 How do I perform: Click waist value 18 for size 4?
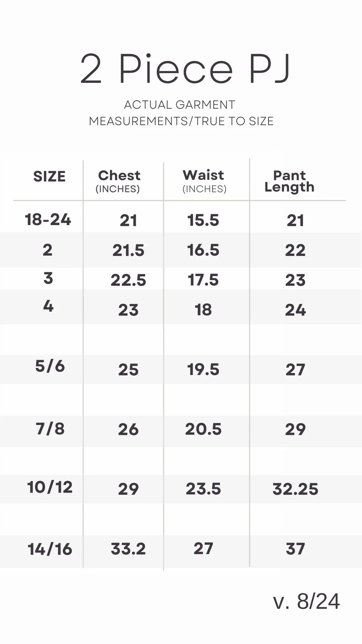click(203, 310)
